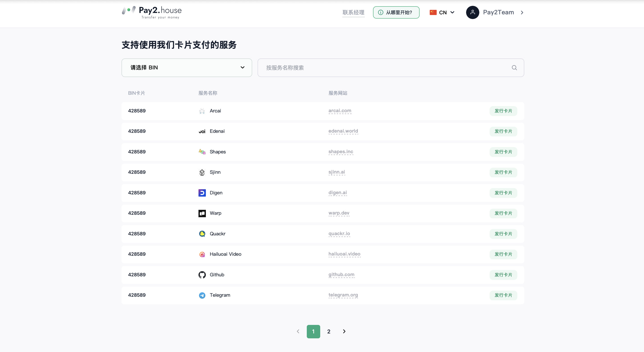Click 发行卡片 for Hailuoai Video

[503, 254]
